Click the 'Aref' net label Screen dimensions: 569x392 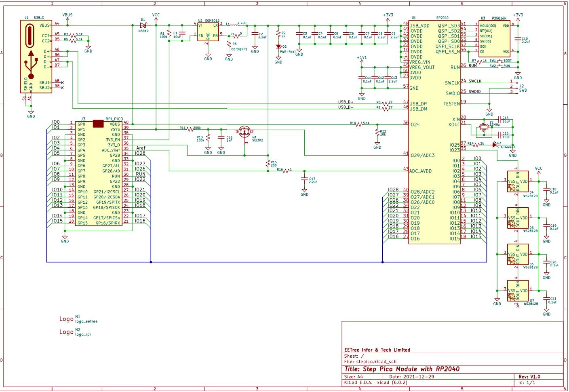point(141,148)
